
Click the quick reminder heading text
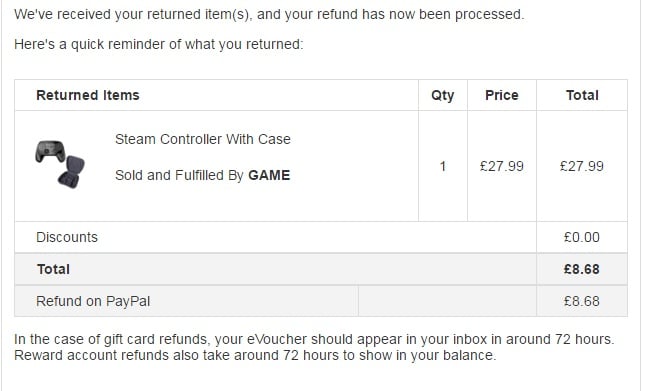click(158, 44)
